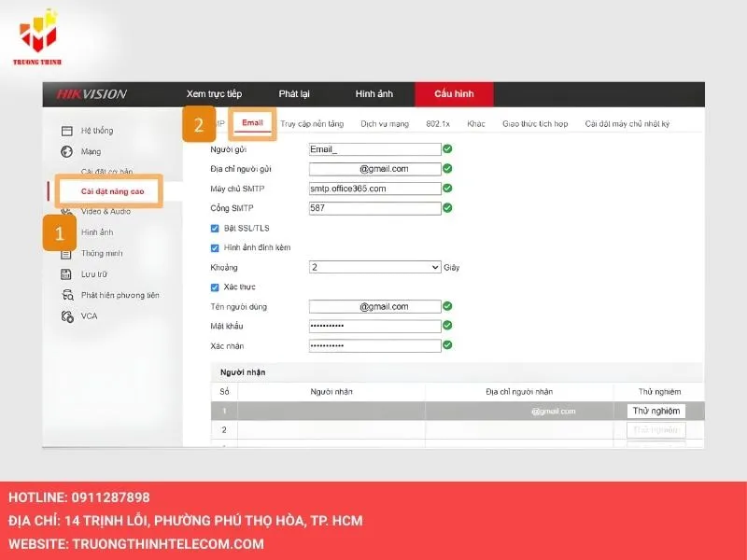Click the Trường Thịnh logo

[39, 35]
